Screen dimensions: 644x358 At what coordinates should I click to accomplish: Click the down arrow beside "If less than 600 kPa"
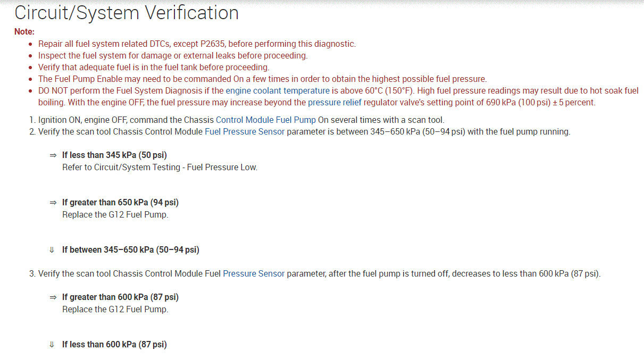[x=52, y=345]
